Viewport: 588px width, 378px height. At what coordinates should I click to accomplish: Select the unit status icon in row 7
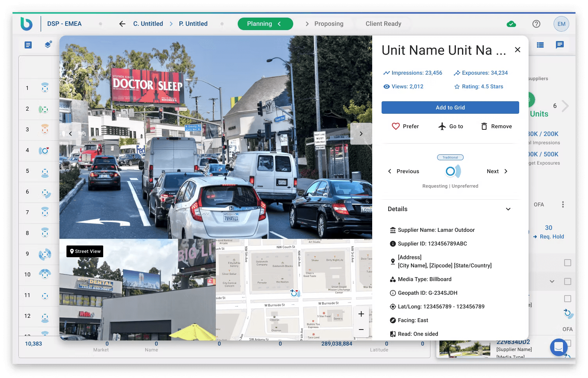(45, 212)
